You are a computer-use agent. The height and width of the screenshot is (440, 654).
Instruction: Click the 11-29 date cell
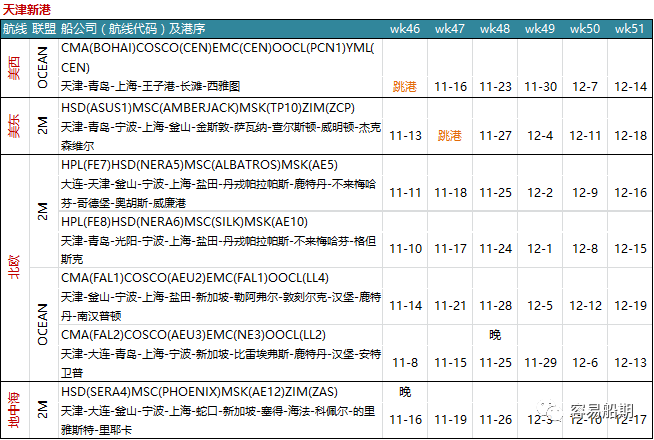[541, 362]
